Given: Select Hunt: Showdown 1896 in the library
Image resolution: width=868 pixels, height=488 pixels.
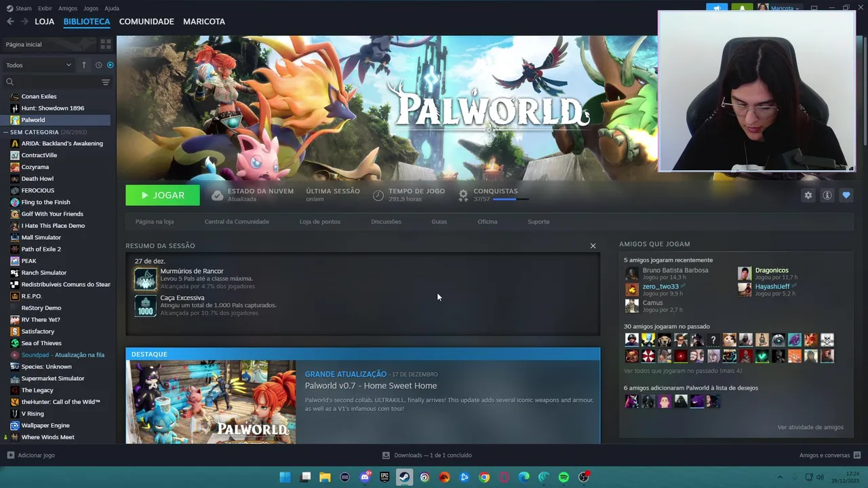Looking at the screenshot, I should pyautogui.click(x=52, y=108).
